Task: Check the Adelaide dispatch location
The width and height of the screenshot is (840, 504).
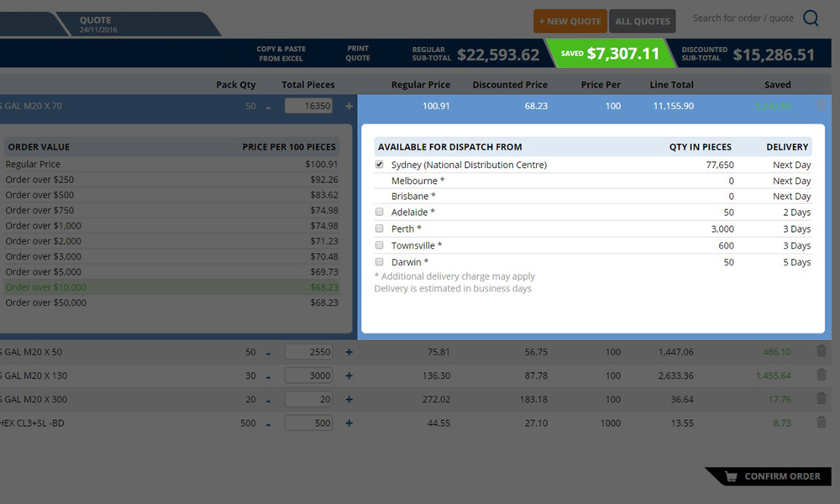Action: [380, 212]
